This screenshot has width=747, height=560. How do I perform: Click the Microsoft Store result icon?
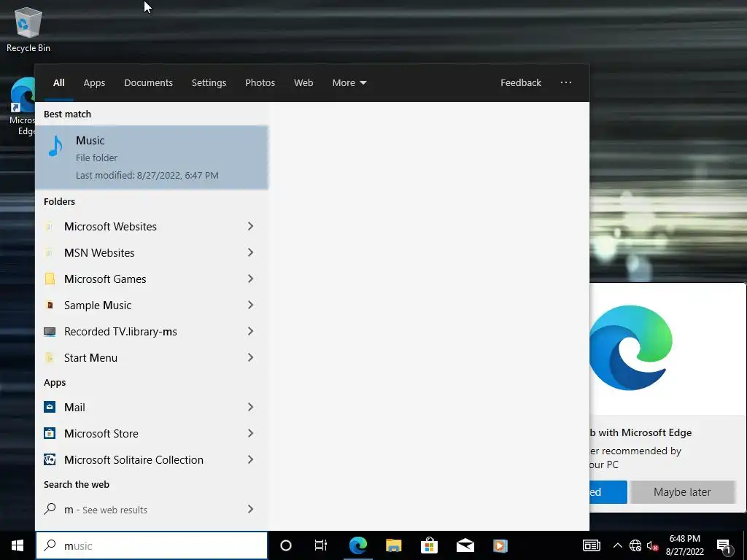click(x=50, y=433)
